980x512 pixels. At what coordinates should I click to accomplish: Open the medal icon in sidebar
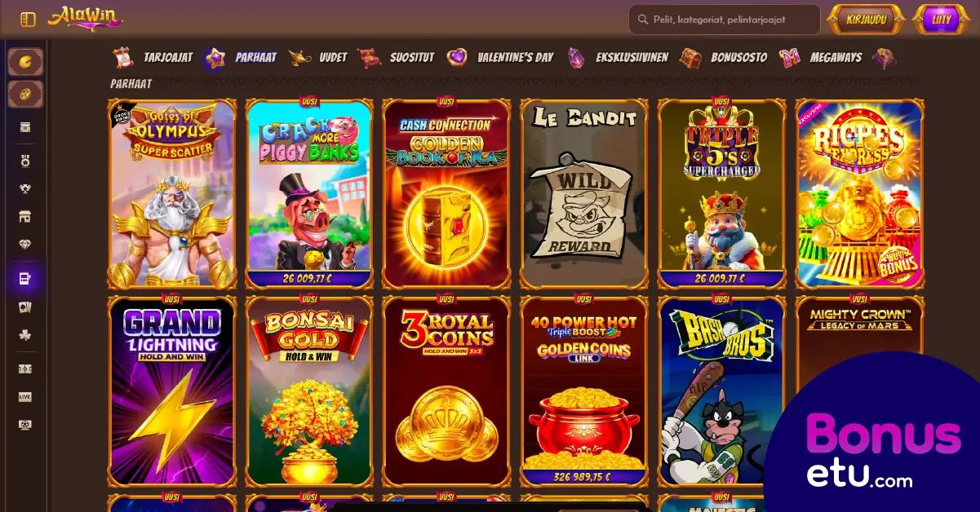[25, 161]
